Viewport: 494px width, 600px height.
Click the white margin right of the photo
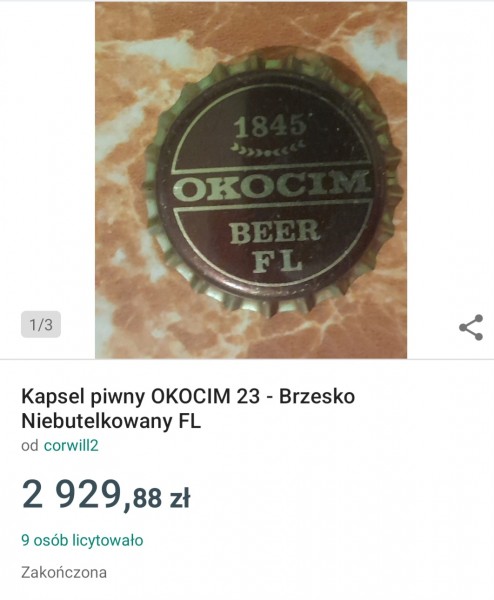(x=450, y=153)
